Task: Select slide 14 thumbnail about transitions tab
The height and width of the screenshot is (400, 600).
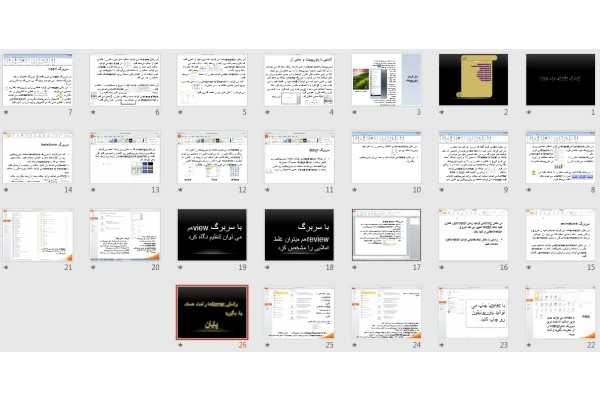Action: click(x=38, y=157)
